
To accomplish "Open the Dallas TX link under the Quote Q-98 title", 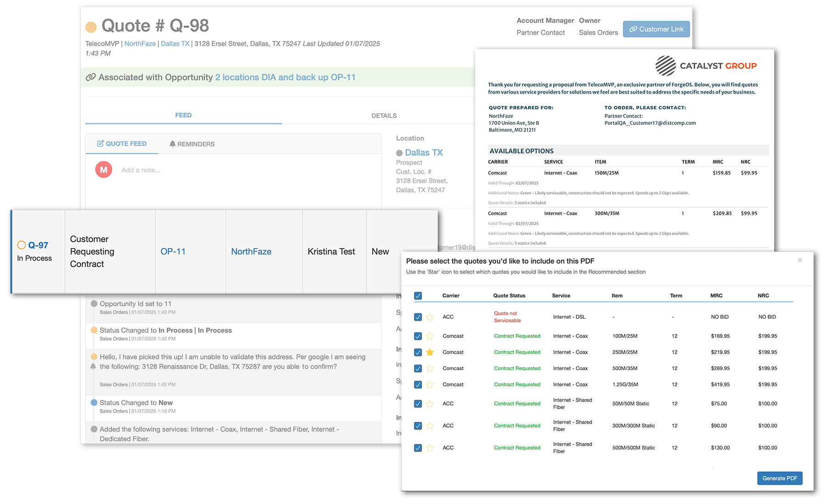I will 175,44.
